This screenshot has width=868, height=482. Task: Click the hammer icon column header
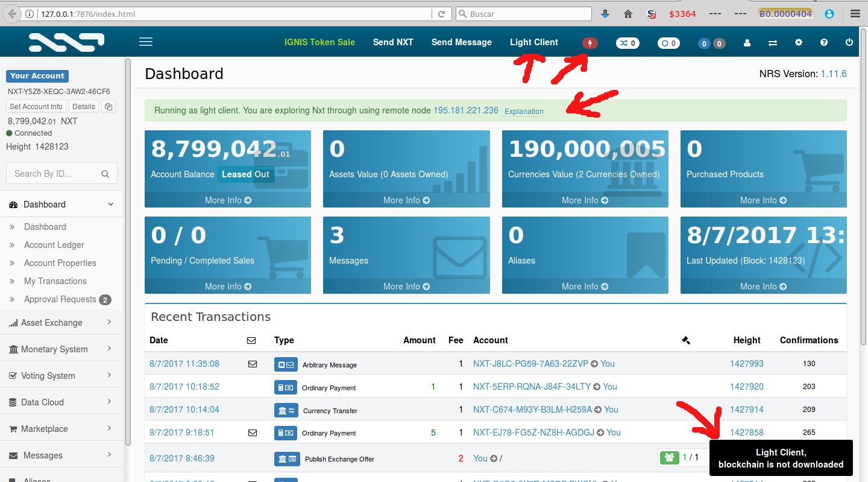[686, 340]
